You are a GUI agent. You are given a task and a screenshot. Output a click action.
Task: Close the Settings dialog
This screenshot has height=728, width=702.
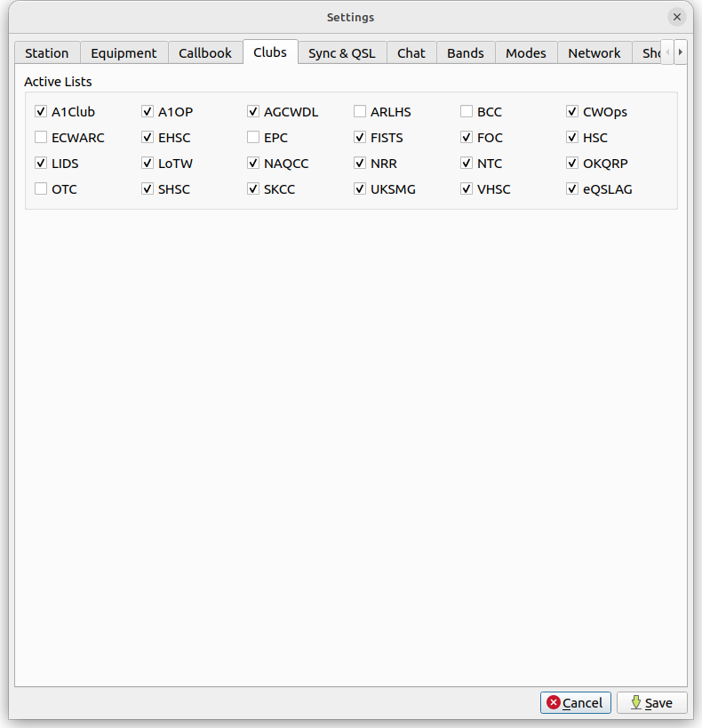tap(677, 17)
